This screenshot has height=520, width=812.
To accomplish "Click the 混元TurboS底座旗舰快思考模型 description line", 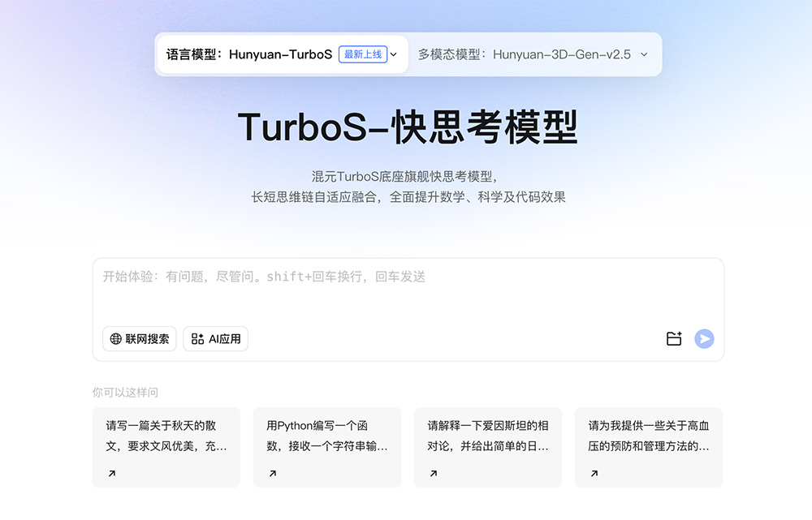I will [x=404, y=176].
